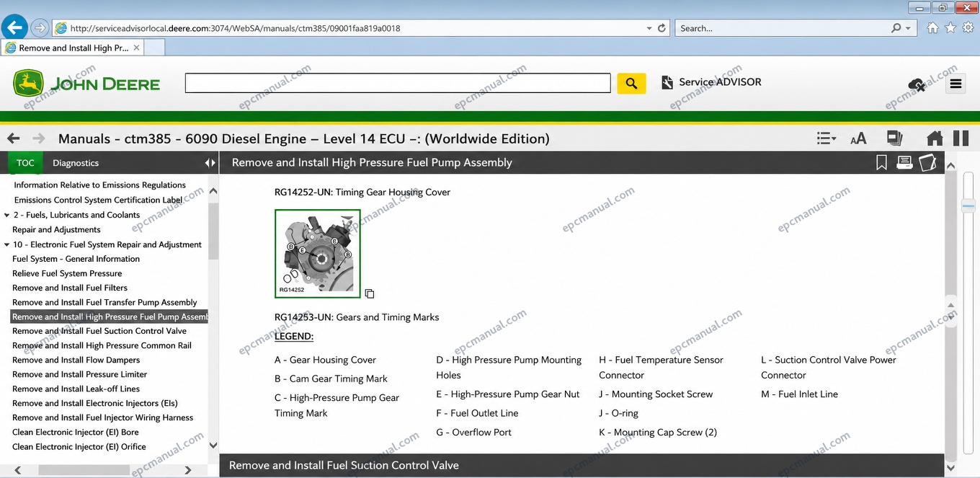This screenshot has width=980, height=478.
Task: Click the cloud offline status icon
Action: [x=917, y=85]
